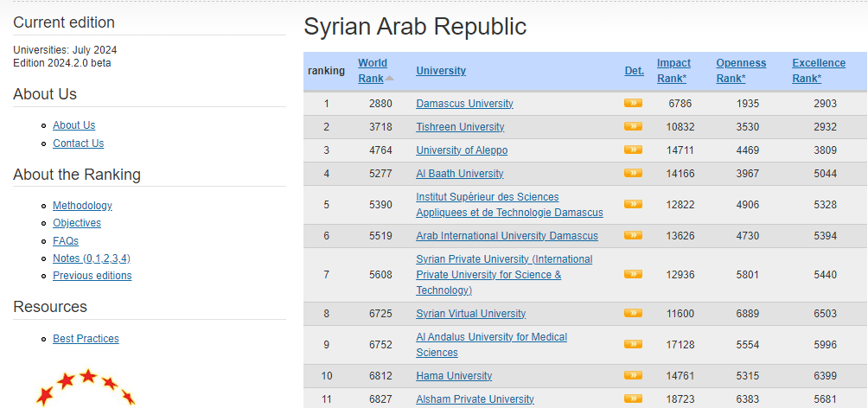The width and height of the screenshot is (868, 408).
Task: Click excellence rank value 5328
Action: (825, 204)
